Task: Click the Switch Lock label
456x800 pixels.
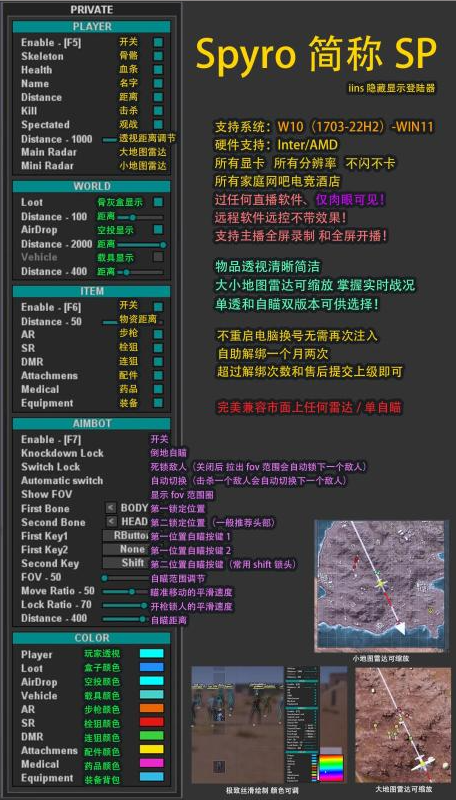Action: [x=50, y=467]
